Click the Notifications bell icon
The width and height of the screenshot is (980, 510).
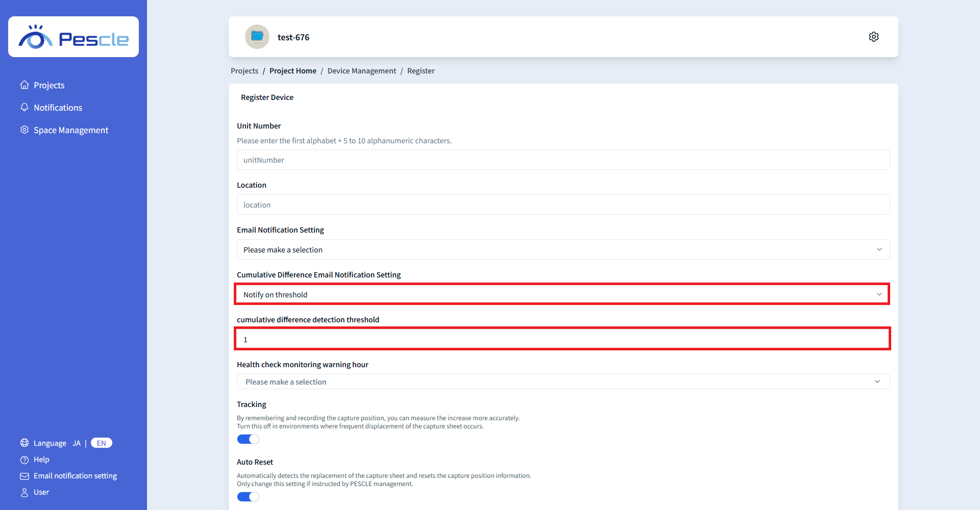pyautogui.click(x=24, y=108)
